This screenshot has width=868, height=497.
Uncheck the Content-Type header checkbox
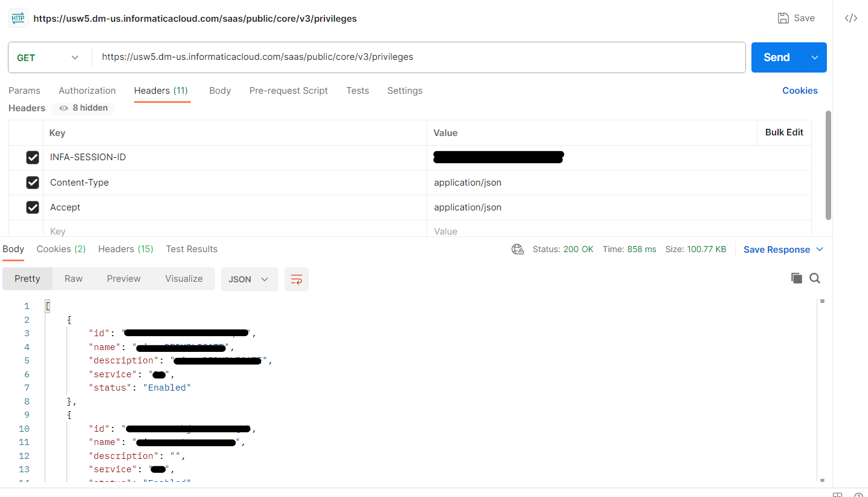click(x=33, y=183)
